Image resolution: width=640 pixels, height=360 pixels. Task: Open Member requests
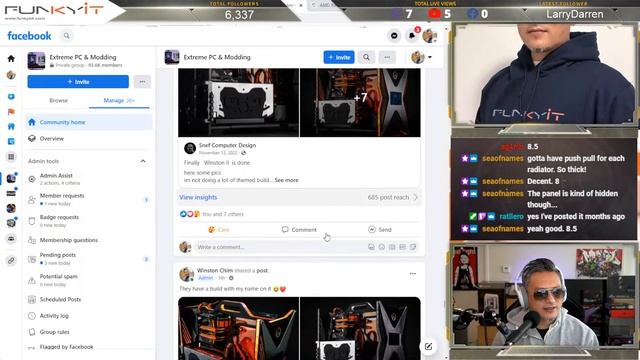click(x=89, y=199)
